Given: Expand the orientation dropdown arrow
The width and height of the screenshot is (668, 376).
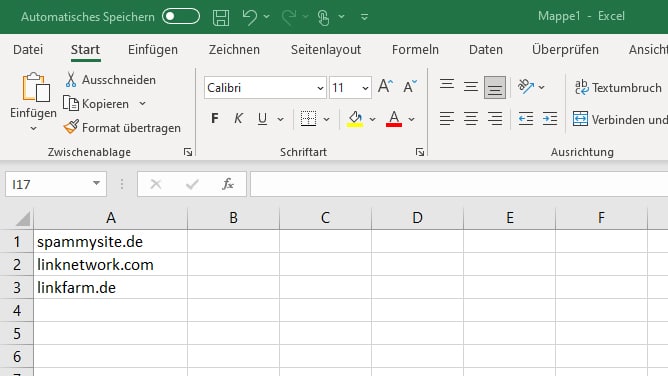Looking at the screenshot, I should (x=541, y=87).
